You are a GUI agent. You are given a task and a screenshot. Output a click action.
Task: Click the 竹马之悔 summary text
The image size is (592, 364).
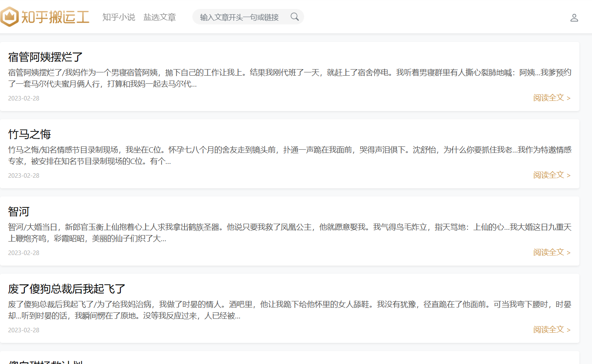pyautogui.click(x=289, y=155)
